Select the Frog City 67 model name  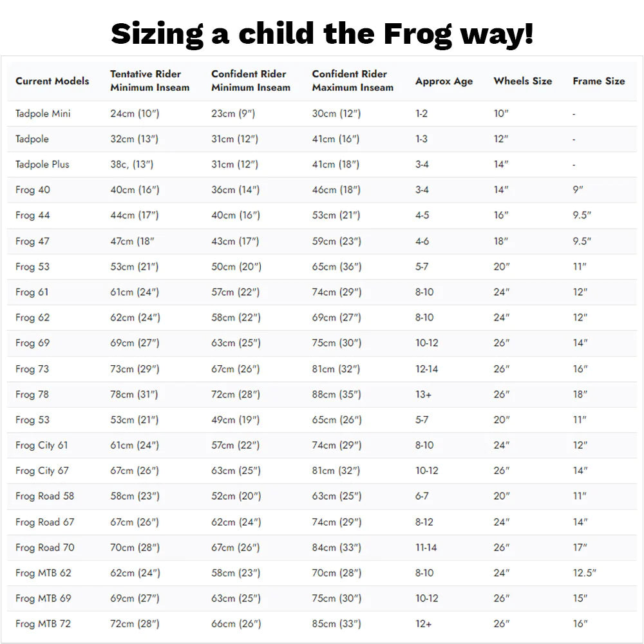pos(42,471)
